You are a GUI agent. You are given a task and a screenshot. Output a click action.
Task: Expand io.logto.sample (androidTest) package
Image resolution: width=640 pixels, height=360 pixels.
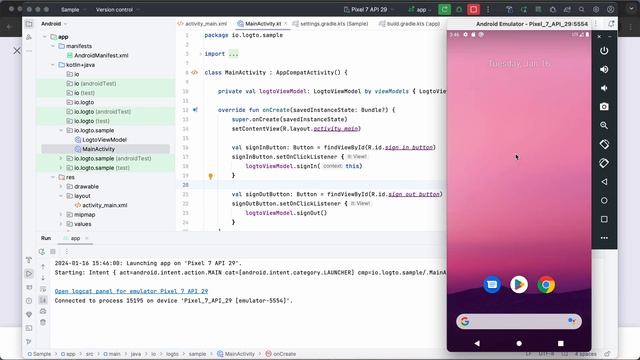[x=61, y=158]
